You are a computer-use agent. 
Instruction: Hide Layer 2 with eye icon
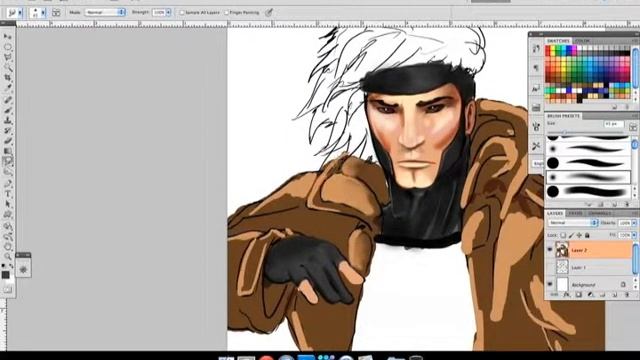(x=550, y=250)
